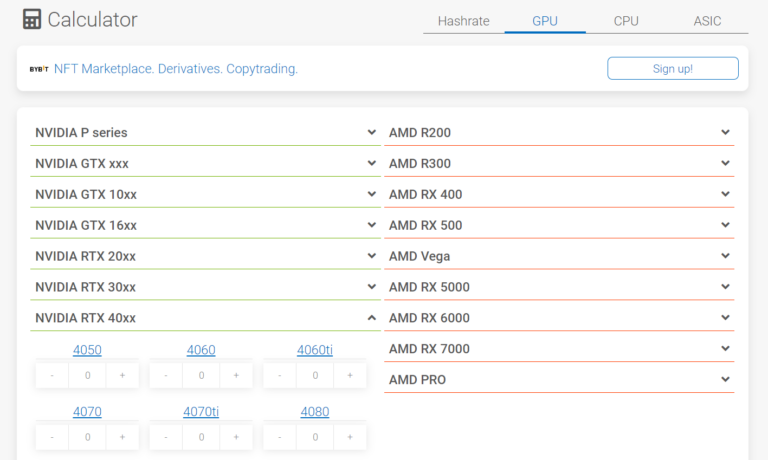The height and width of the screenshot is (460, 768).
Task: Click the calculator icon in the header
Action: [x=32, y=20]
